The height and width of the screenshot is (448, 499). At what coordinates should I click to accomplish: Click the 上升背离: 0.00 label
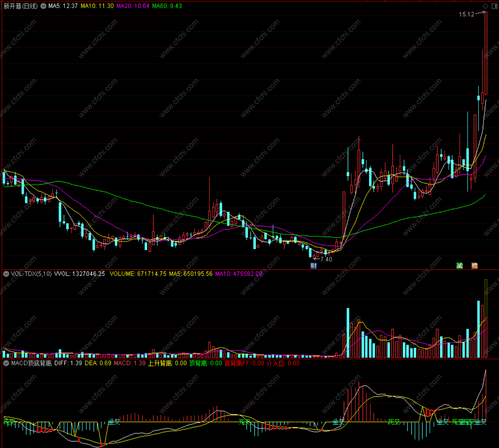tap(167, 363)
